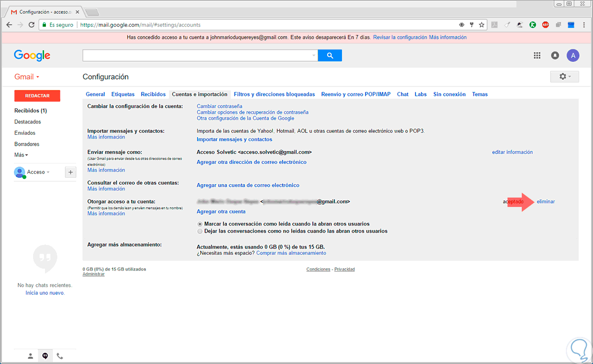The height and width of the screenshot is (364, 593).
Task: Switch to the Labs tab
Action: pos(421,94)
